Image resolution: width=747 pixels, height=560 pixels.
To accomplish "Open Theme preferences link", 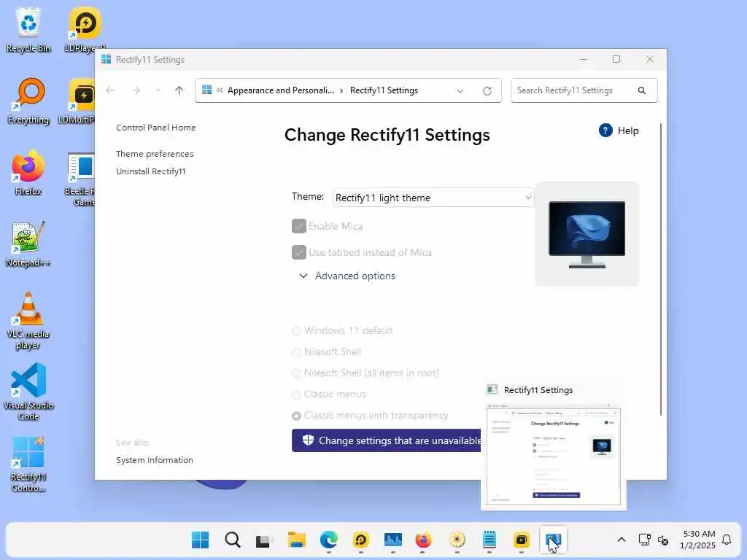I will [x=155, y=154].
